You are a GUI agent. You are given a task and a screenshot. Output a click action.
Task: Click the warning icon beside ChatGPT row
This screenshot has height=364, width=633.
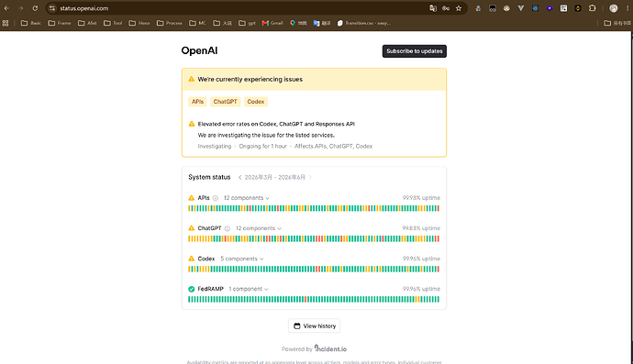192,228
